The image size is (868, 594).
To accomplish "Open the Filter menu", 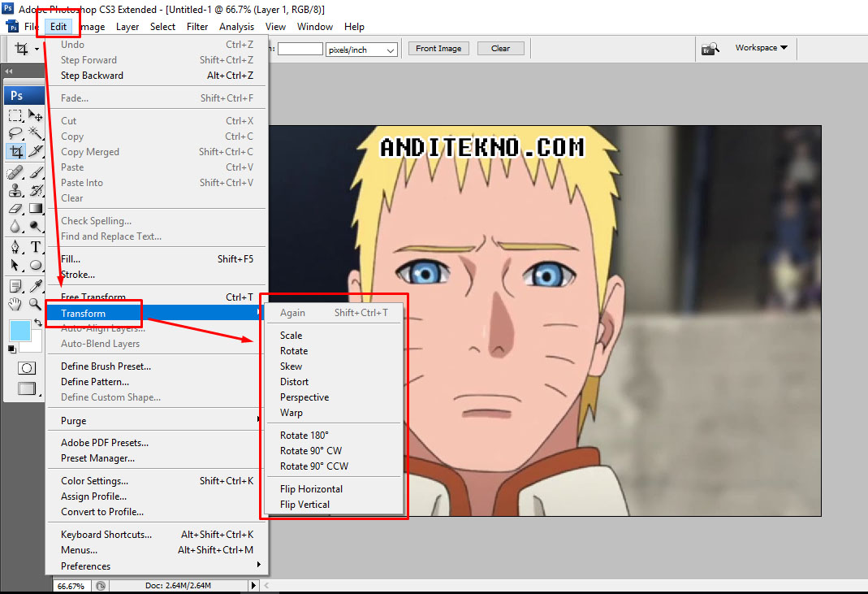I will (x=197, y=27).
